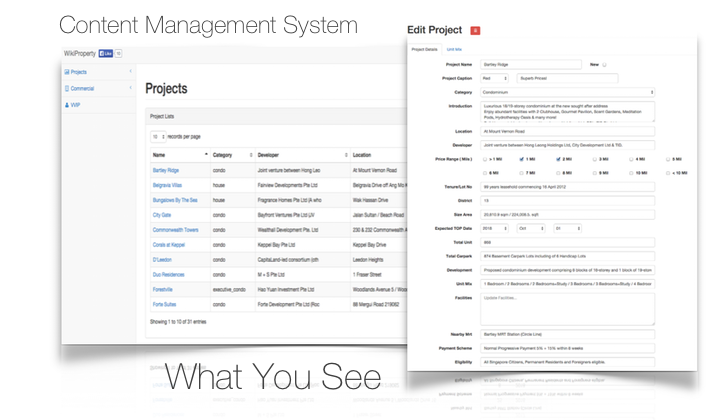Open Commercial in the sidebar

click(82, 88)
